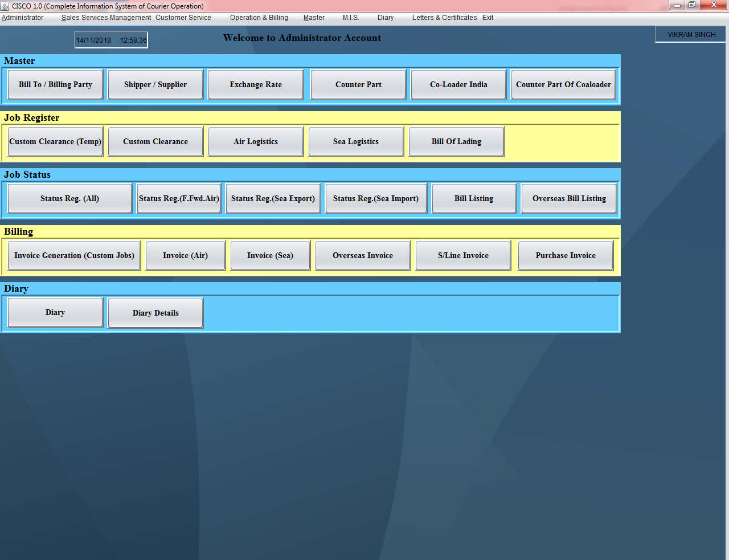Click the VIKRAM SINGH user label
Image resolution: width=729 pixels, height=560 pixels.
click(x=691, y=35)
